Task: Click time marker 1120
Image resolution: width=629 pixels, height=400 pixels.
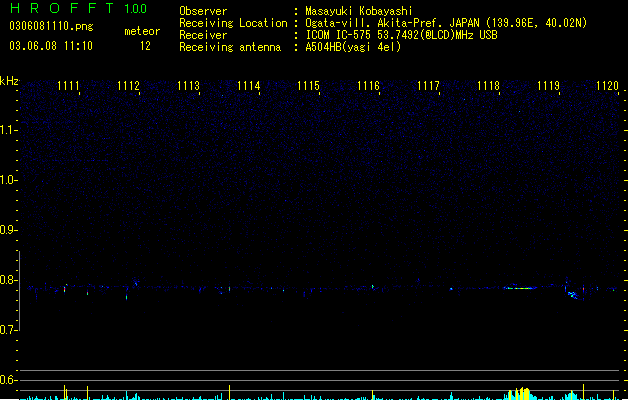Action: coord(607,86)
